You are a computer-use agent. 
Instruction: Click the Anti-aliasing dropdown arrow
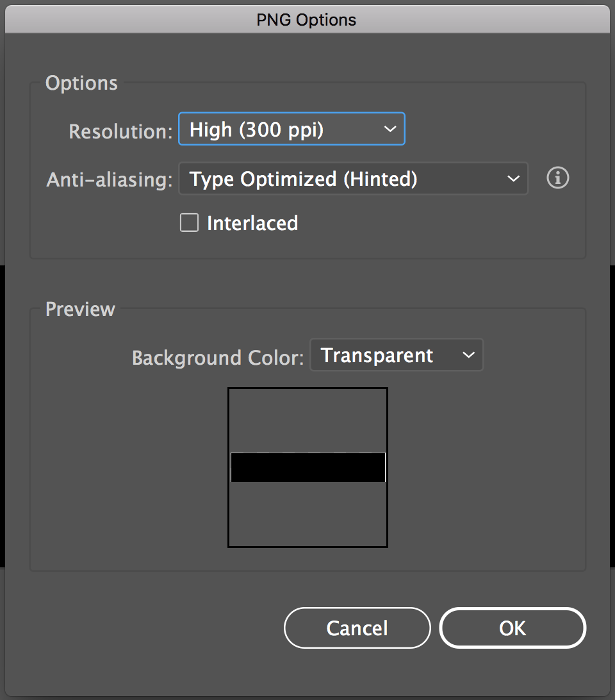pos(513,179)
